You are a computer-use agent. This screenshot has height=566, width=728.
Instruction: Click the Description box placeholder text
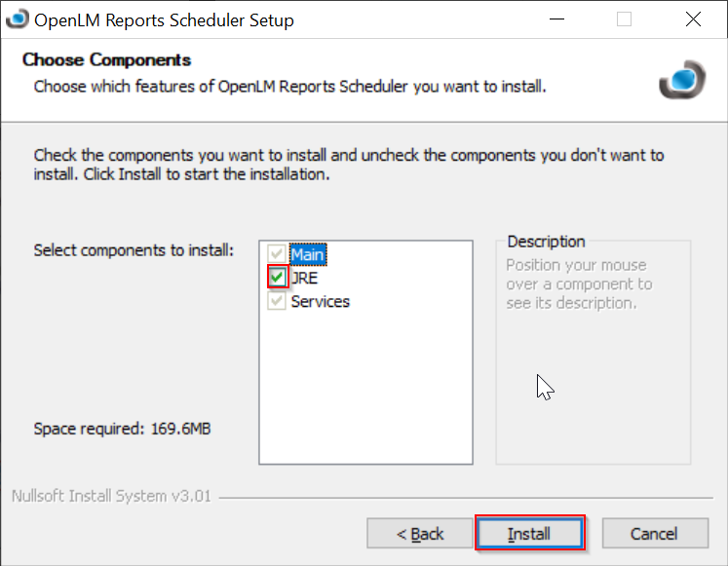point(579,283)
